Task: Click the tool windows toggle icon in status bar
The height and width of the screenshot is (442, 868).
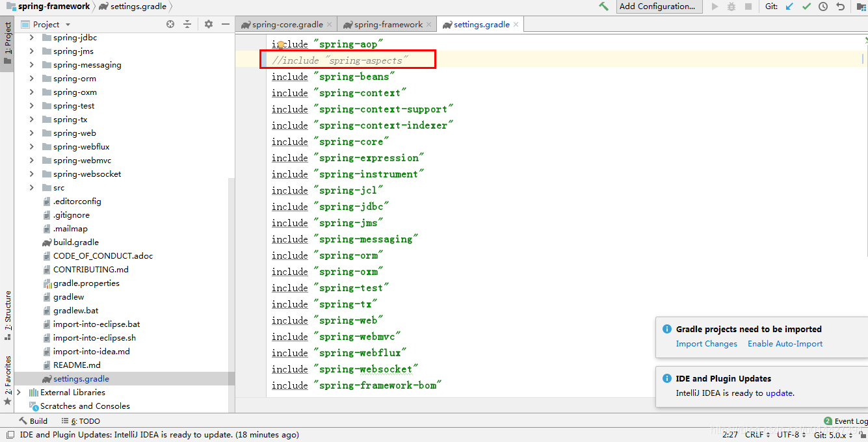Action: tap(10, 435)
